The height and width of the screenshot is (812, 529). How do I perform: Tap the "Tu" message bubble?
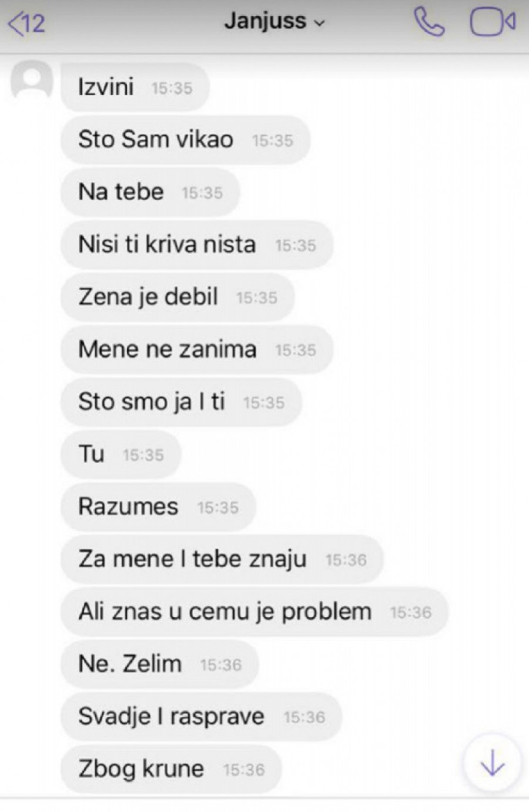(120, 454)
